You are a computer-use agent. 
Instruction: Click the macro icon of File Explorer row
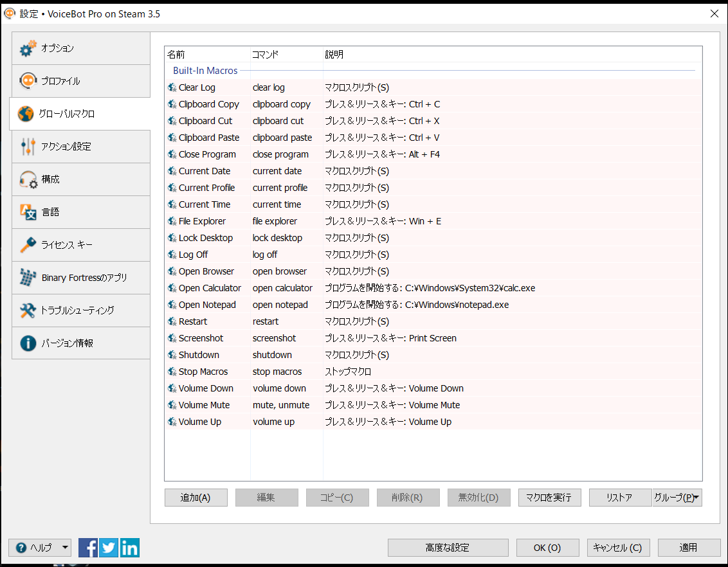coord(172,221)
